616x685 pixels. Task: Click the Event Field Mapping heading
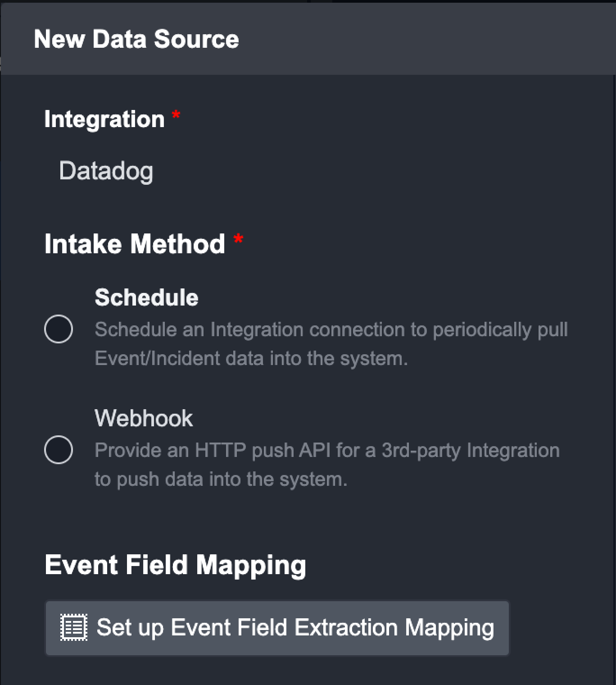175,565
